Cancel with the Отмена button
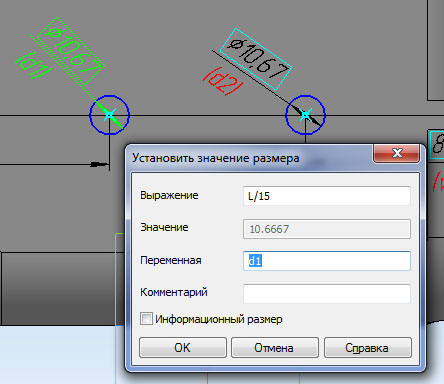 (275, 348)
